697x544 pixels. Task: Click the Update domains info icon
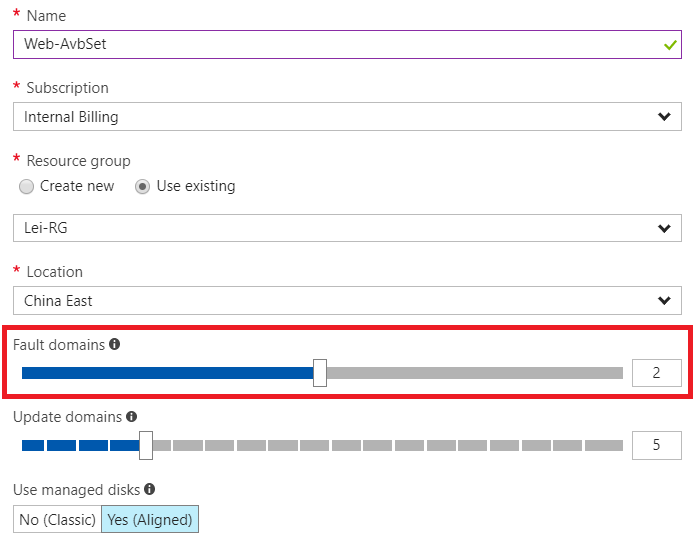pyautogui.click(x=132, y=417)
